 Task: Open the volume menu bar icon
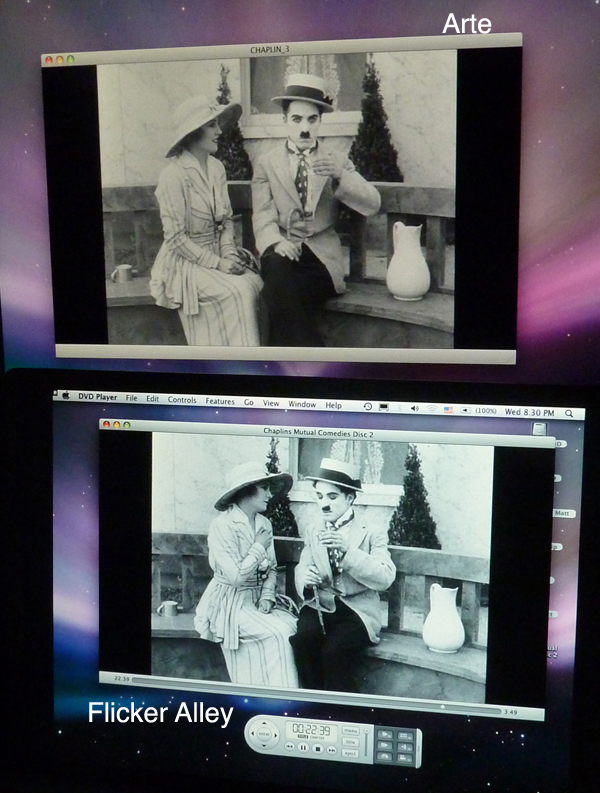(415, 408)
